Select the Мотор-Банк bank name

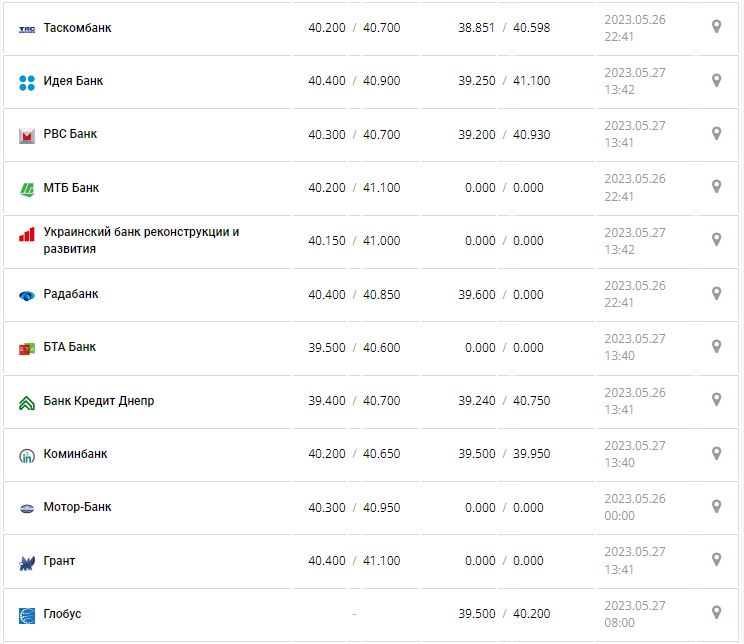click(78, 507)
